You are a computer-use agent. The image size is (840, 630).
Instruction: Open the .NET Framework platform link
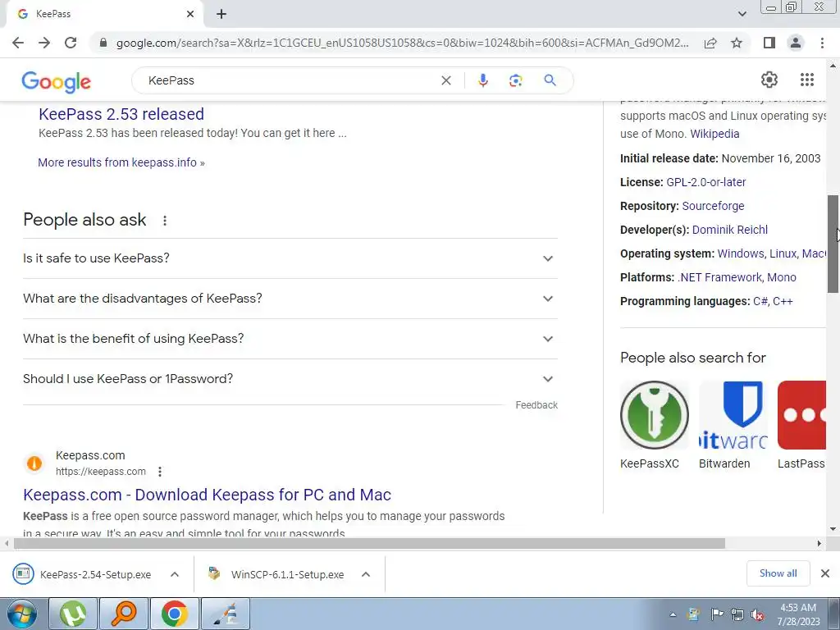pos(719,277)
